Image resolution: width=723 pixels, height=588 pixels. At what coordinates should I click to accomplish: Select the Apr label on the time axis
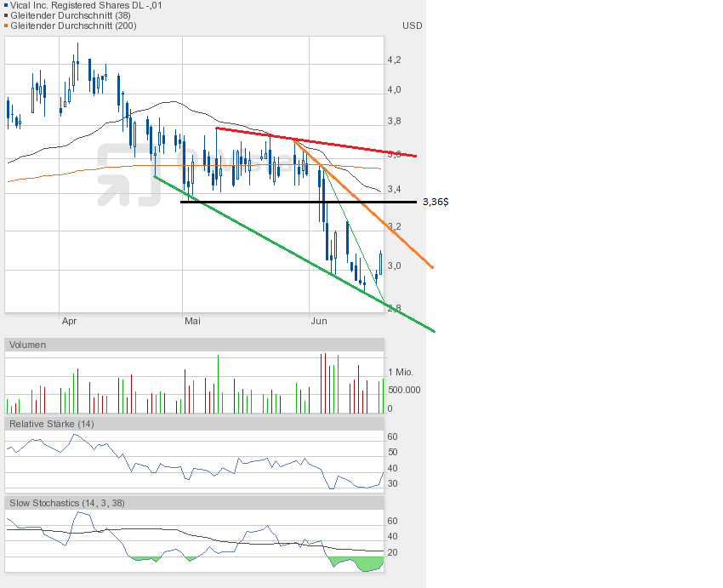(70, 321)
